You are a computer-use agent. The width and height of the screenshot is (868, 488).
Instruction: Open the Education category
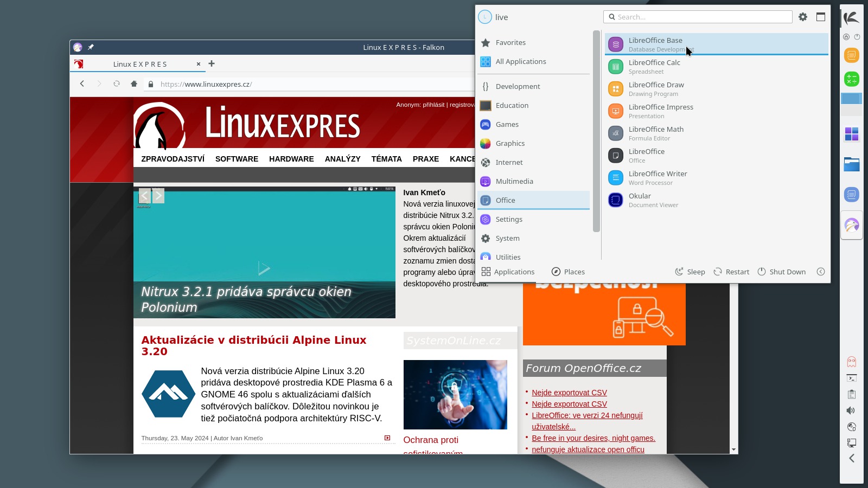[533, 105]
